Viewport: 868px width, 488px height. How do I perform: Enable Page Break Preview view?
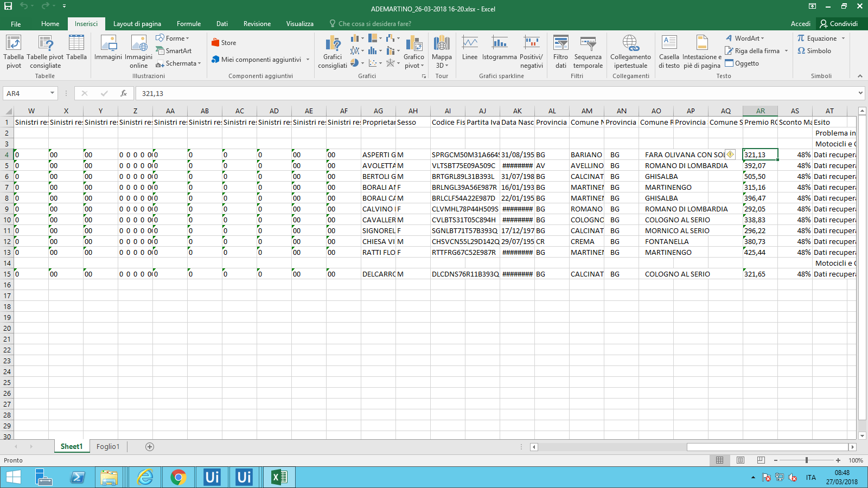tap(761, 460)
